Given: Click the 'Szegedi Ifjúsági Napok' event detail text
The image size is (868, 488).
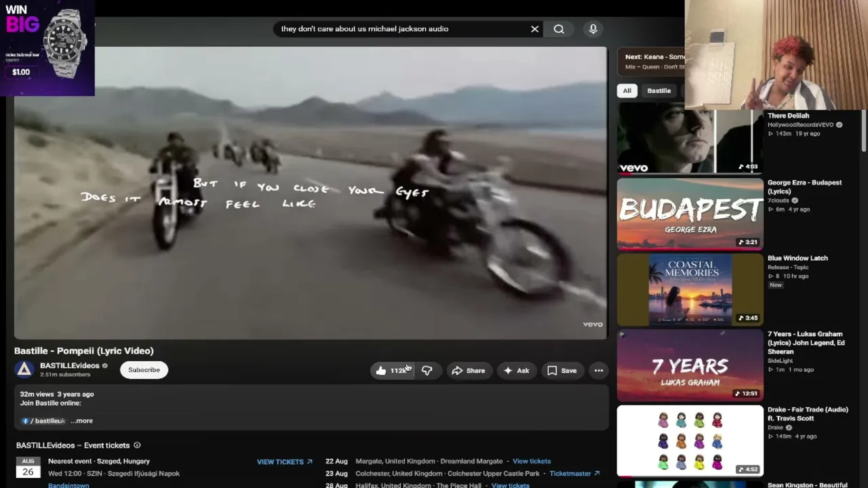Looking at the screenshot, I should click(143, 474).
